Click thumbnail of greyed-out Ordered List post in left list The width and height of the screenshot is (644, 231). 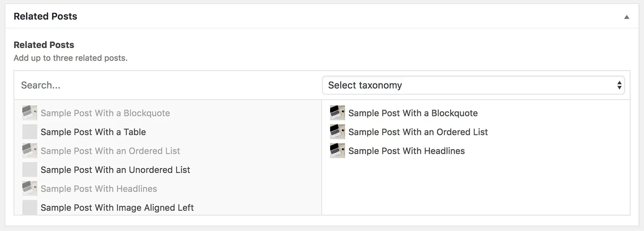30,151
